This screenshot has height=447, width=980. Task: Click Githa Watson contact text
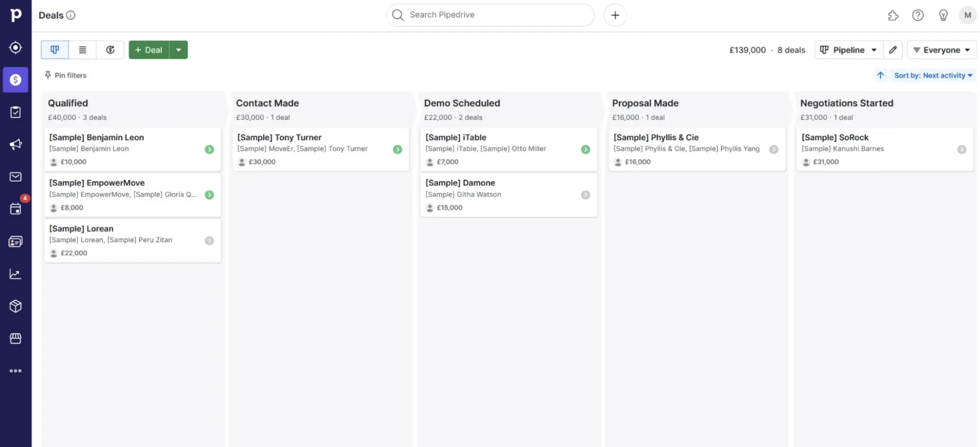(x=463, y=194)
